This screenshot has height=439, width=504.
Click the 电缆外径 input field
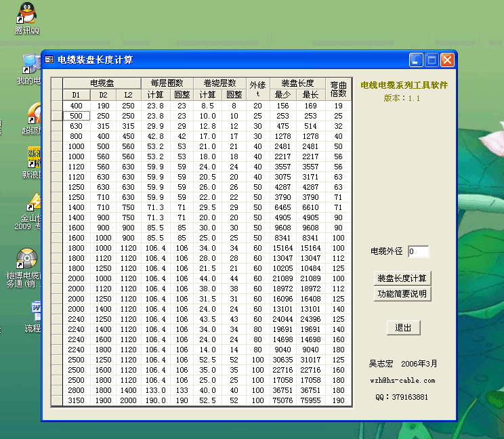418,251
